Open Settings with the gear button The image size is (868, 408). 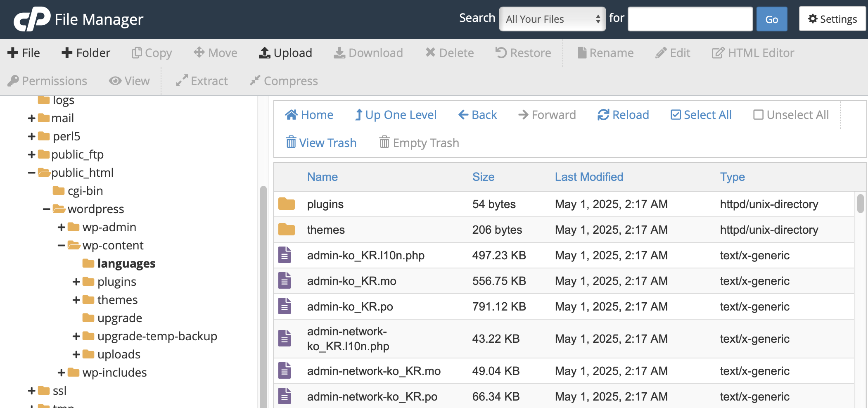[x=832, y=19]
